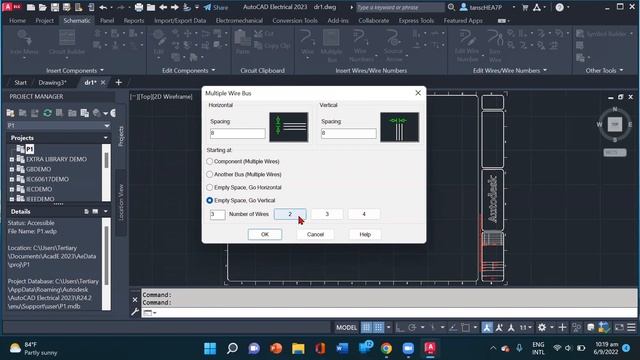Open the Start document tab
The height and width of the screenshot is (360, 640).
tap(20, 82)
